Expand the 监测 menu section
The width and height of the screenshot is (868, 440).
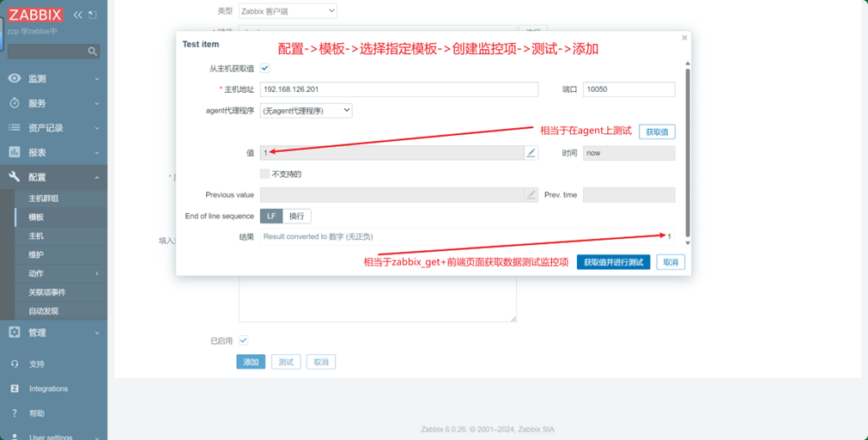[x=97, y=79]
